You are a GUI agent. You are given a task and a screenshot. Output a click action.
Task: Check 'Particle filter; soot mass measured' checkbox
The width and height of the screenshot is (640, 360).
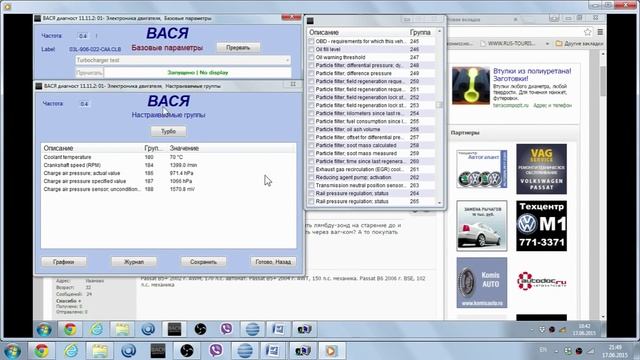(x=311, y=153)
